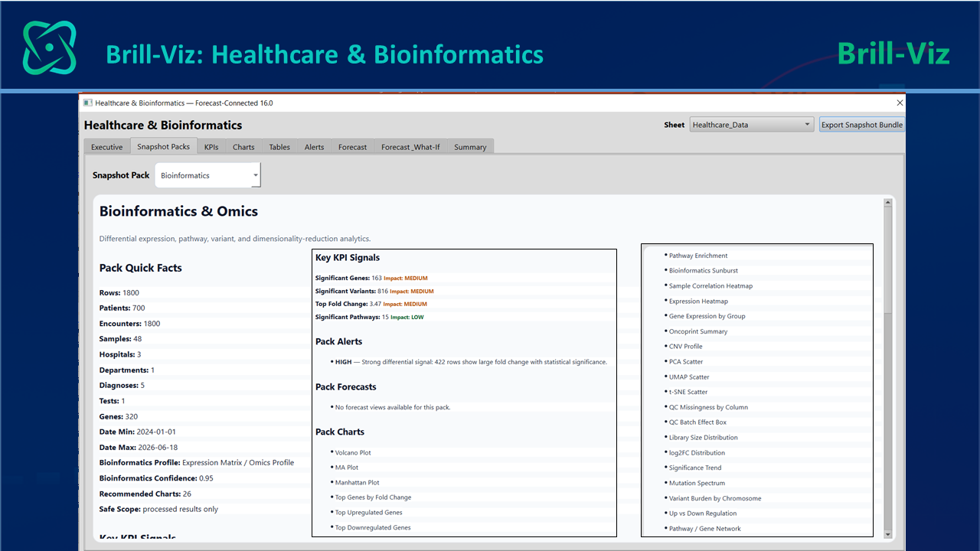Screen dimensions: 980x551
Task: Click QC Missingness by Column item
Action: pyautogui.click(x=708, y=407)
